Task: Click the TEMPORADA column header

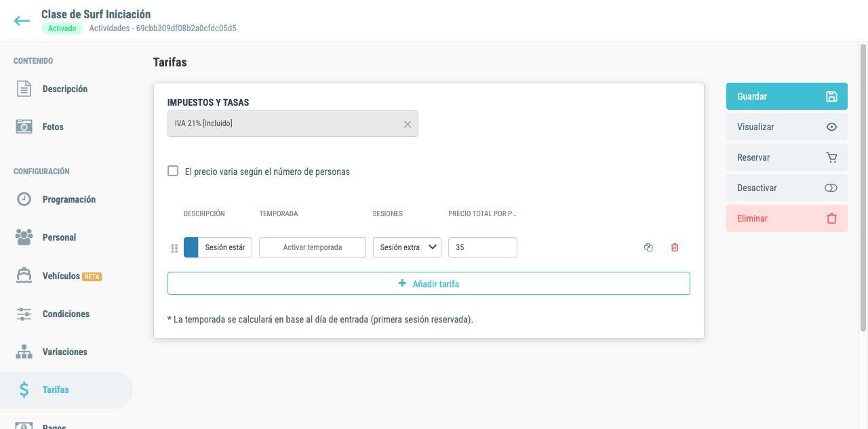Action: point(279,213)
